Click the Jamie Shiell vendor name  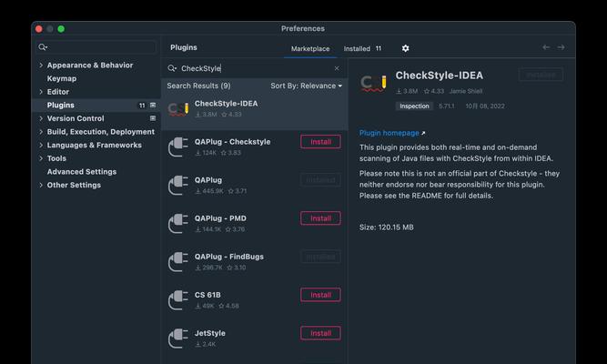(466, 91)
